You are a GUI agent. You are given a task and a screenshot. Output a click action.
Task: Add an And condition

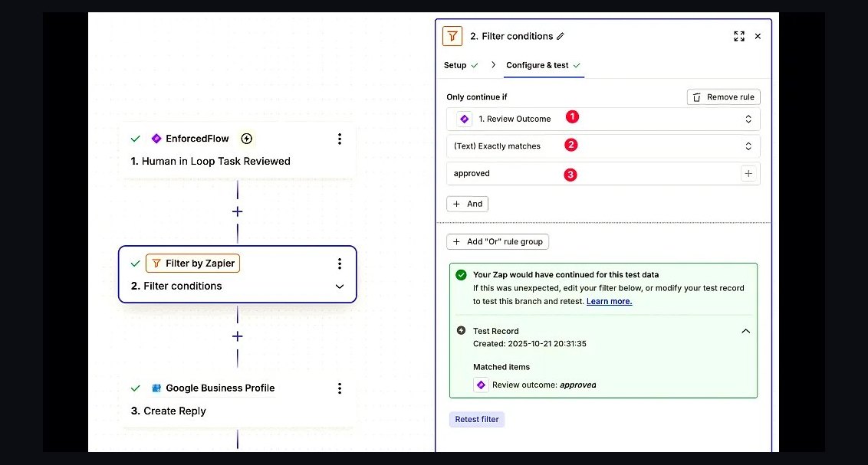[467, 204]
